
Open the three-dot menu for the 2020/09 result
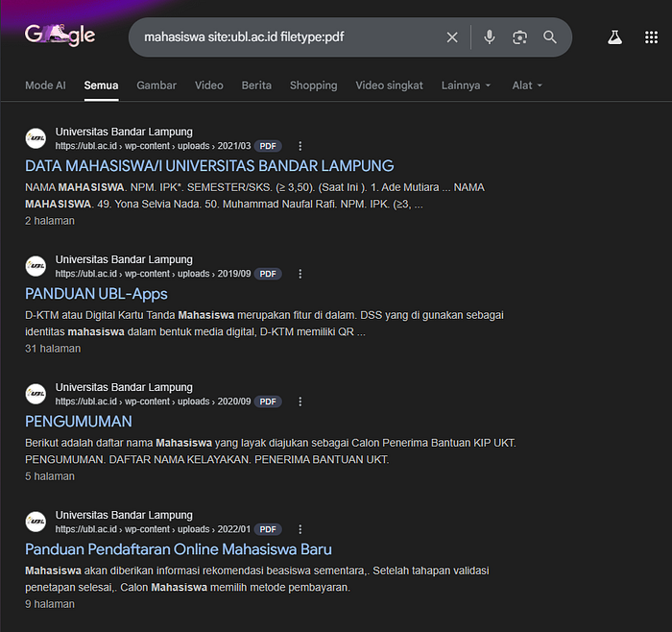[300, 401]
